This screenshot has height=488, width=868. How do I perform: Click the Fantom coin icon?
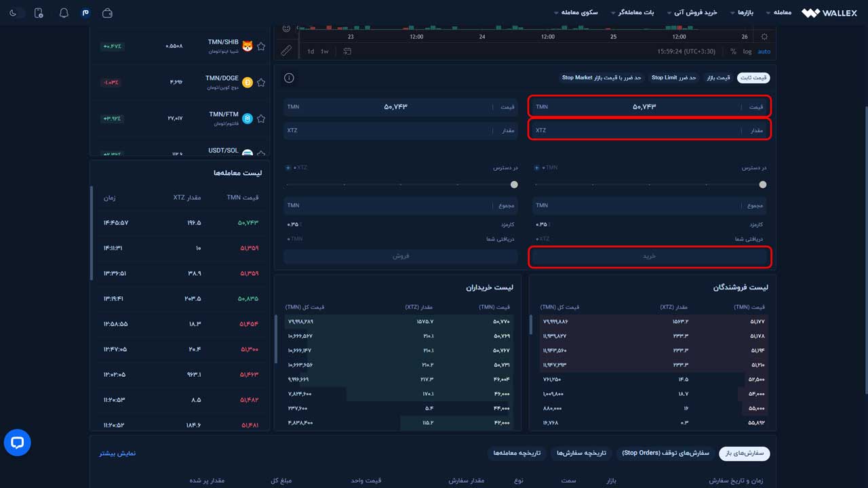[x=248, y=119]
